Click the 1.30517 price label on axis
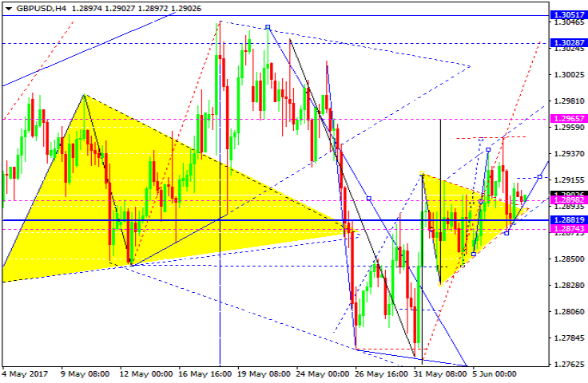 tap(567, 14)
